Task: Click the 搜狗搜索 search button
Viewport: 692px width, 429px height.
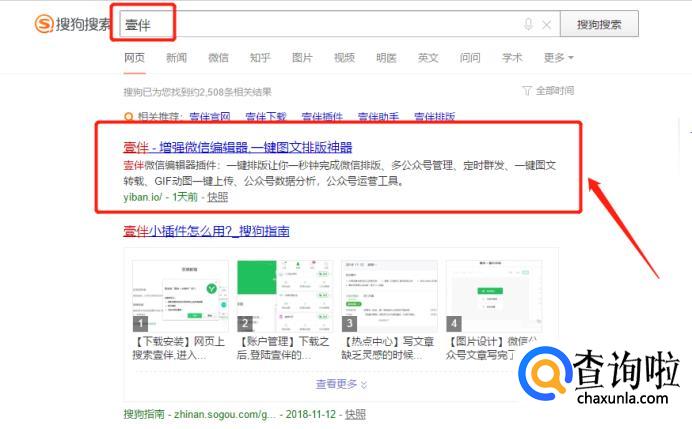Action: (x=599, y=24)
